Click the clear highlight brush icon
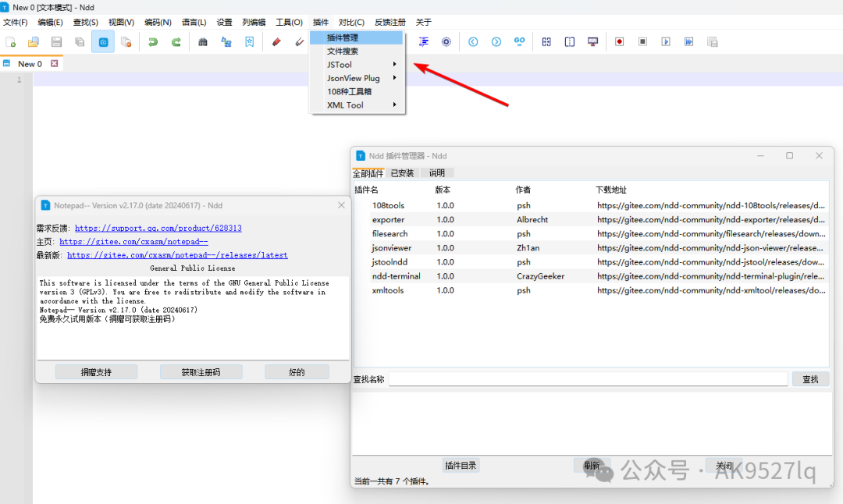The height and width of the screenshot is (504, 843). 300,42
